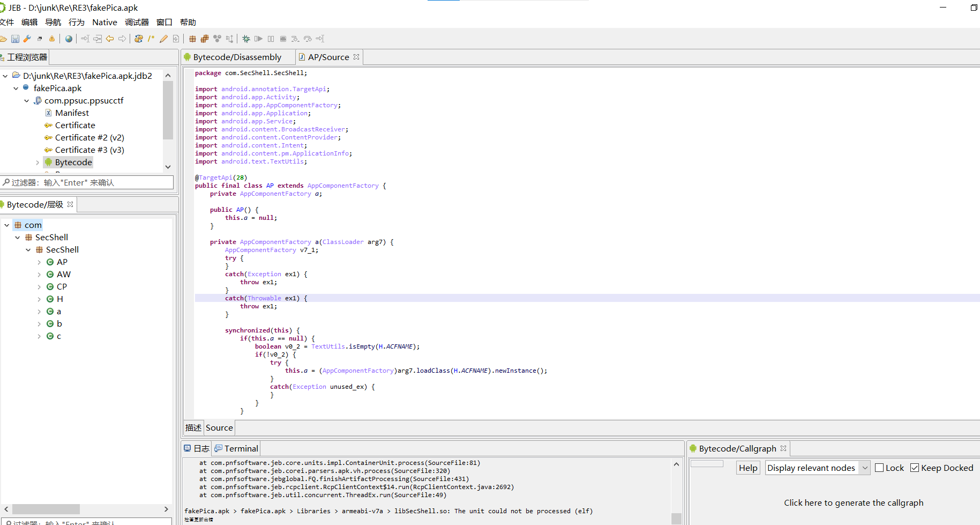This screenshot has width=980, height=525.
Task: Expand the Bytecode node in project tree
Action: [x=38, y=162]
